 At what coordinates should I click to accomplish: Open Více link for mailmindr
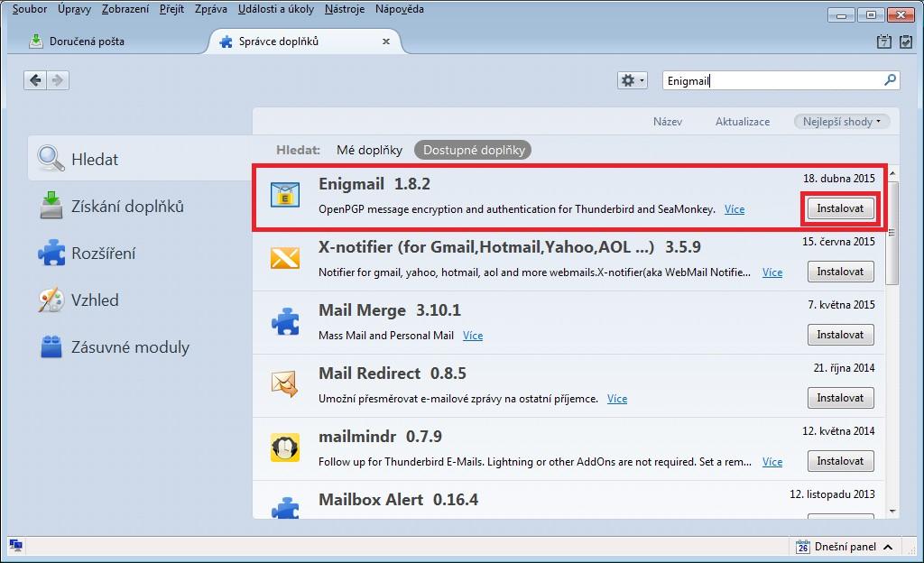tap(772, 462)
